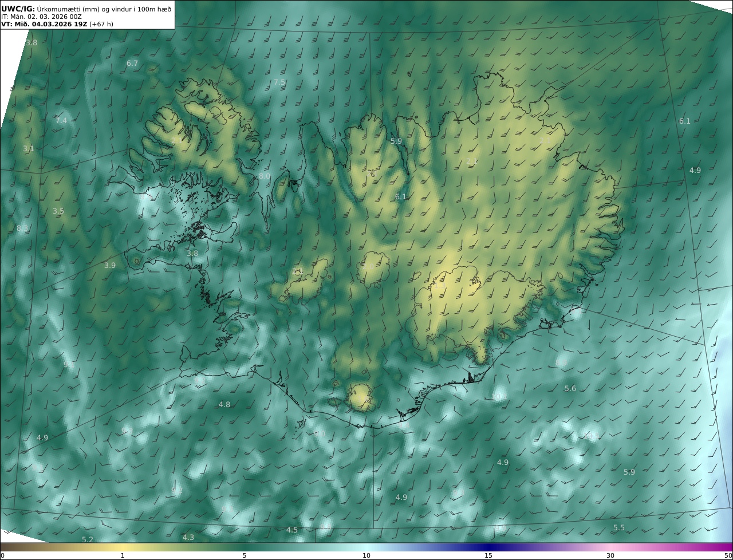733x560 pixels.
Task: Click the map value label 7.4
Action: point(61,121)
